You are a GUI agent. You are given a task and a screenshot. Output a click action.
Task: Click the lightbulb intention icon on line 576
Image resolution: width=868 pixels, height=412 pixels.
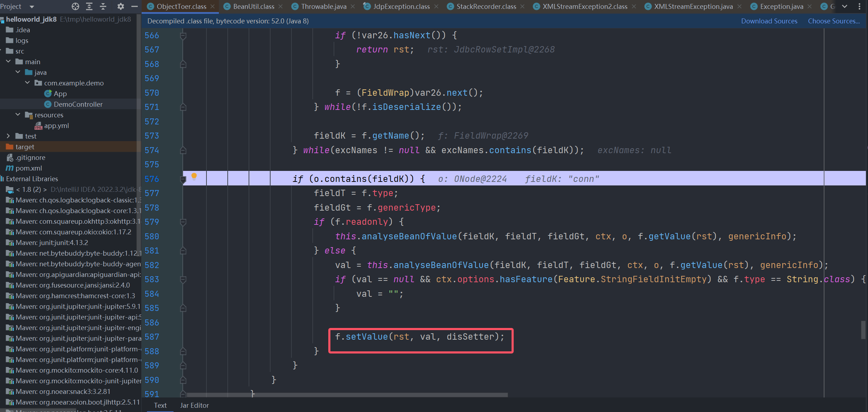[x=194, y=176]
